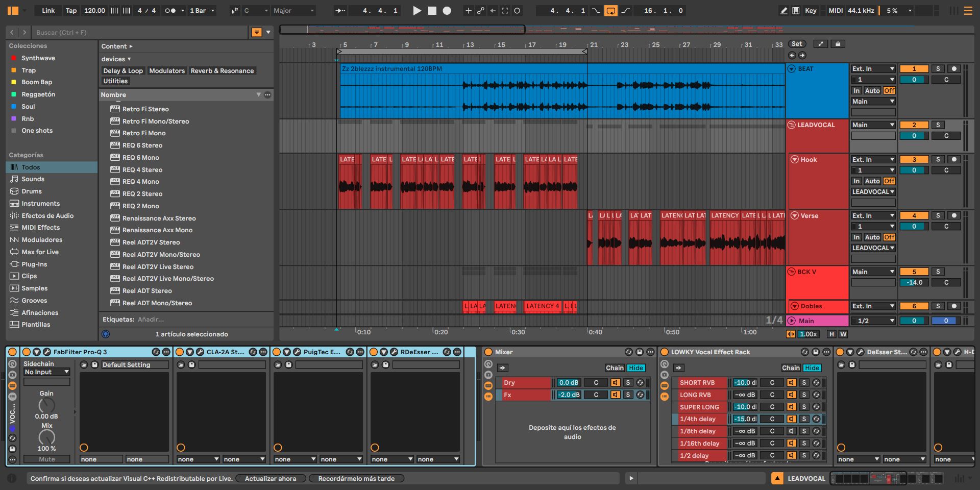Solo the BEAT track
The height and width of the screenshot is (490, 980).
[x=938, y=69]
